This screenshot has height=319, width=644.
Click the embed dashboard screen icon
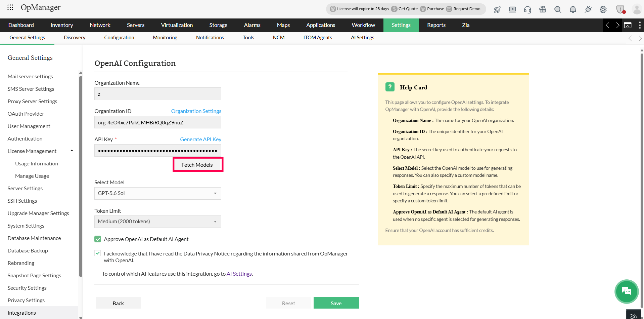coord(628,25)
